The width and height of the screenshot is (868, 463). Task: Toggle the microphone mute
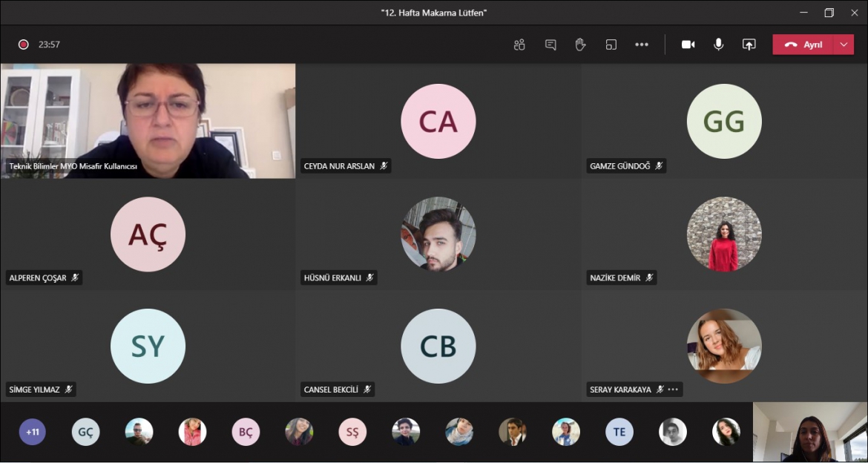pyautogui.click(x=718, y=45)
